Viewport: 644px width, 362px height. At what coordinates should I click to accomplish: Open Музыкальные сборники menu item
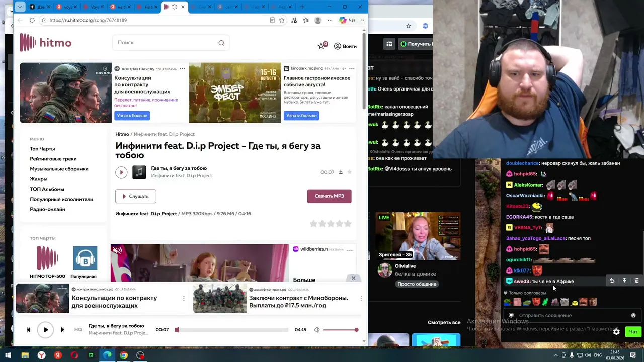(59, 169)
